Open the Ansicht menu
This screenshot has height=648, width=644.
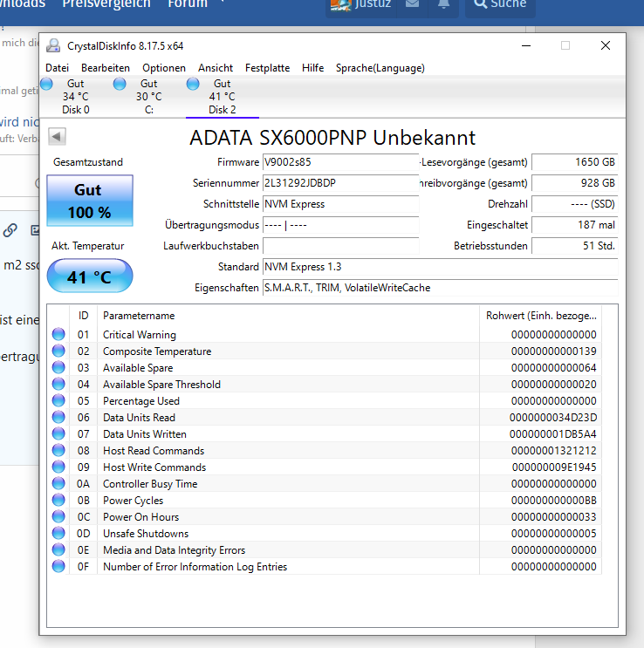click(215, 68)
